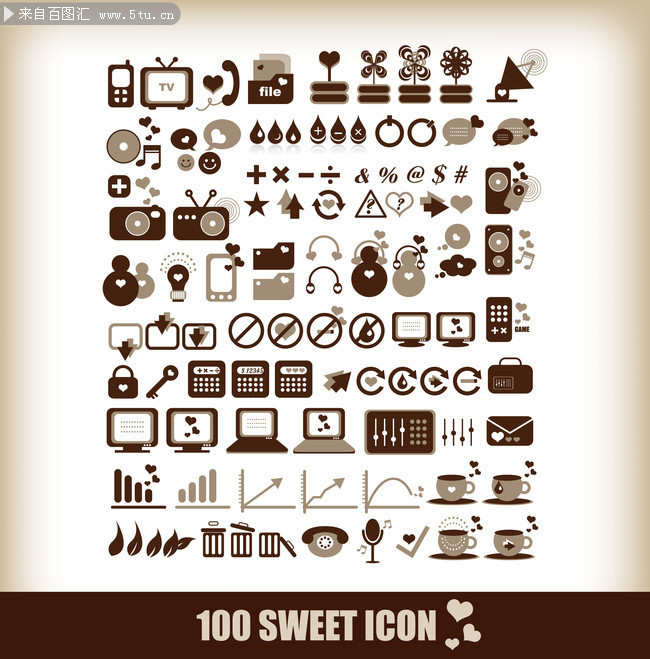Select the coffee cup with heart icon
The height and width of the screenshot is (659, 650).
pos(455,482)
